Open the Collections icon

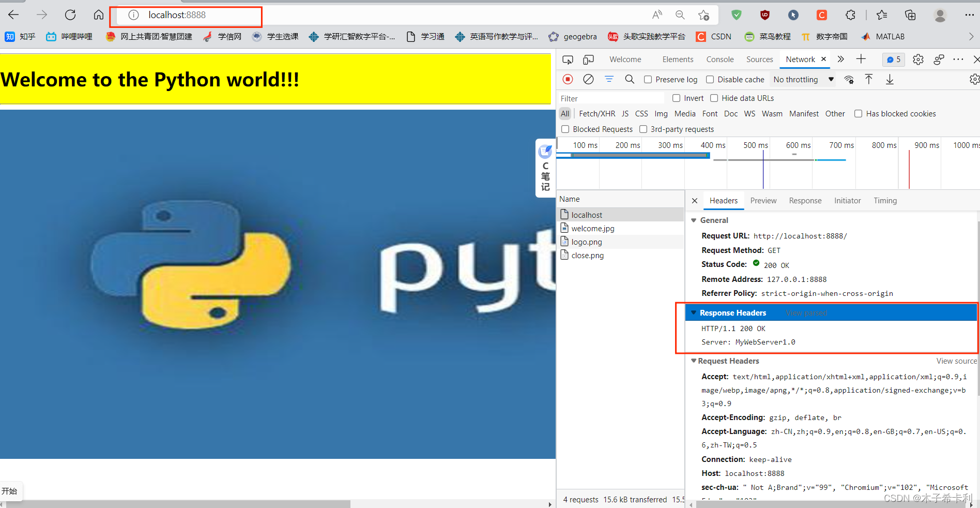click(x=910, y=15)
